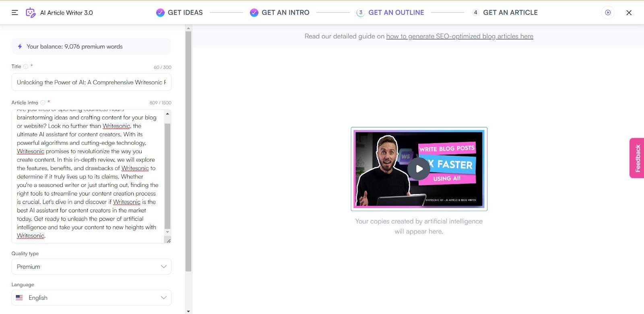
Task: Click the US flag language icon
Action: [x=19, y=297]
